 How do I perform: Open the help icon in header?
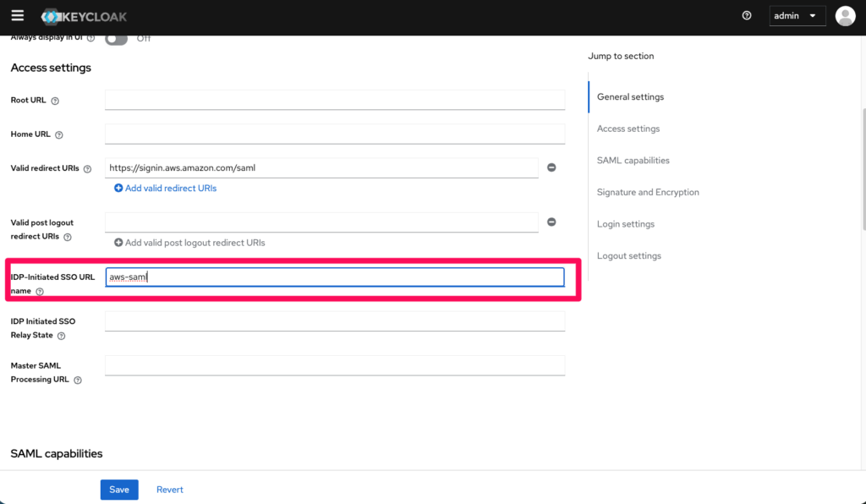tap(747, 15)
